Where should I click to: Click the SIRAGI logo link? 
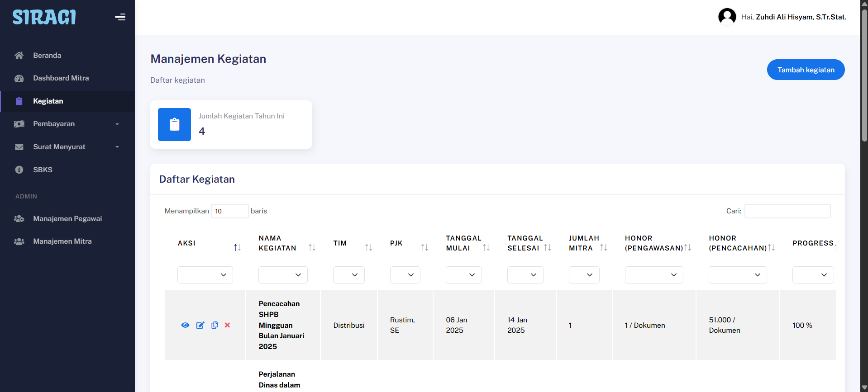tap(44, 17)
